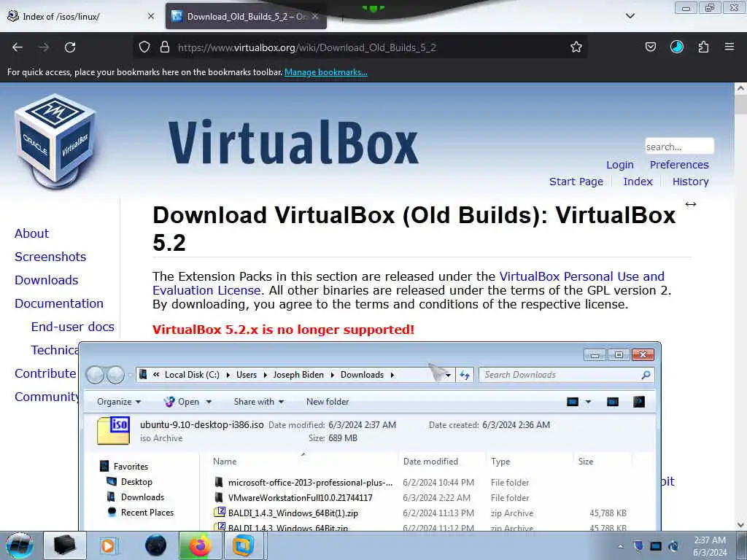Viewport: 747px width, 560px height.
Task: Expand the view options dropdown arrow
Action: [588, 402]
